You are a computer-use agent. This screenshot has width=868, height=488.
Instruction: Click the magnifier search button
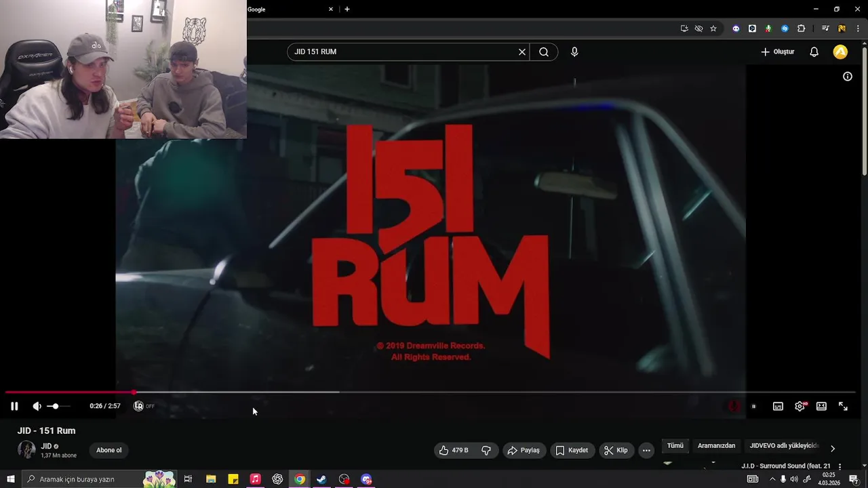tap(544, 52)
